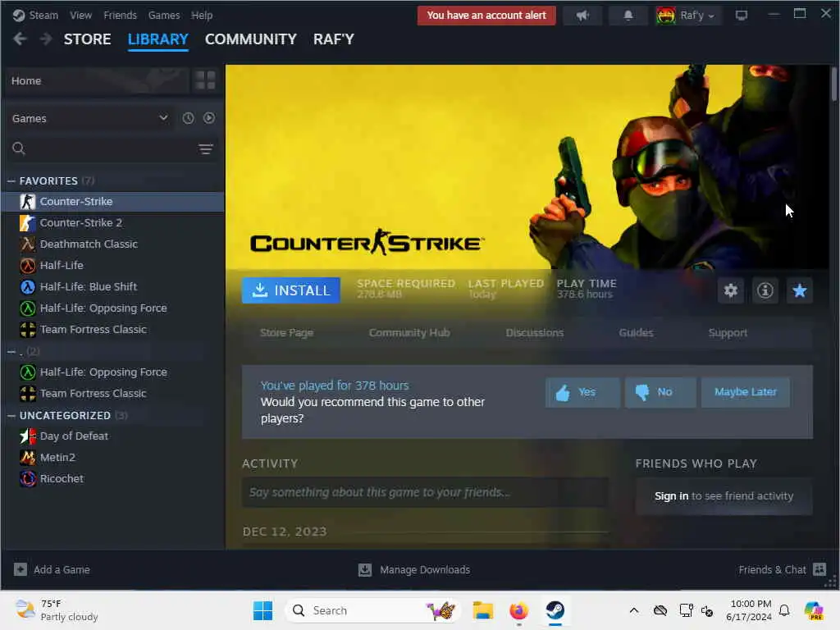Collapse UNCATEGORIZED category
Viewport: 840px width, 630px height.
[x=11, y=416]
